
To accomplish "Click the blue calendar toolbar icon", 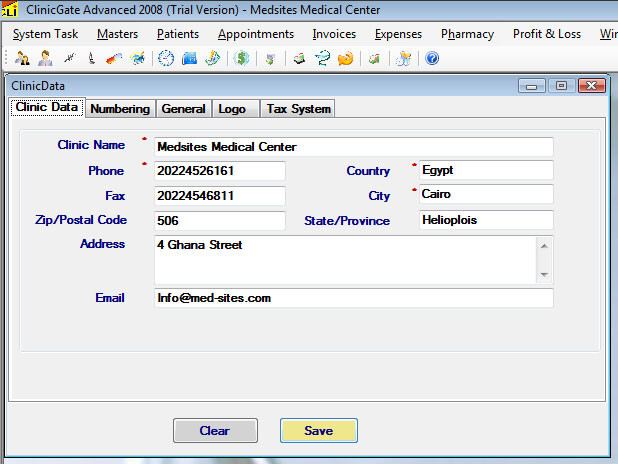I will click(190, 58).
